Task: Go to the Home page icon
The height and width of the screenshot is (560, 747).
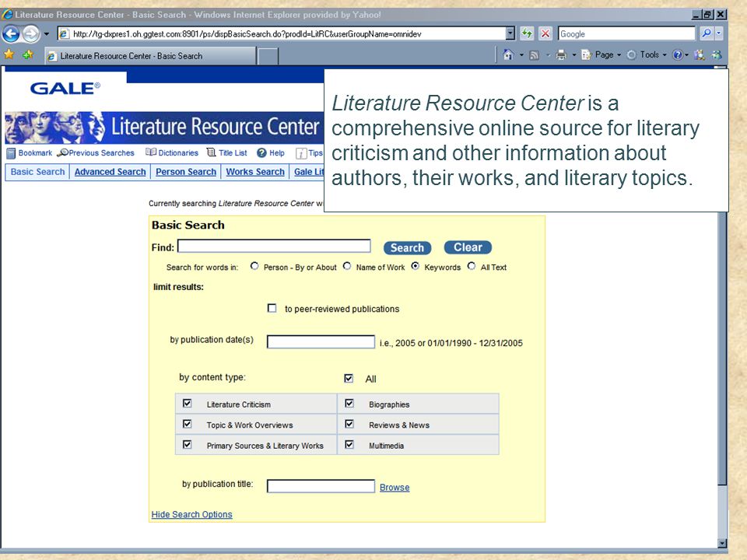Action: click(509, 54)
